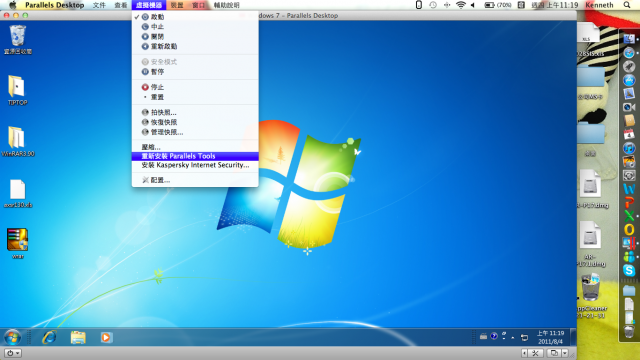Viewport: 640px width, 360px height.
Task: Click the help tray icon in taskbar
Action: [x=494, y=336]
